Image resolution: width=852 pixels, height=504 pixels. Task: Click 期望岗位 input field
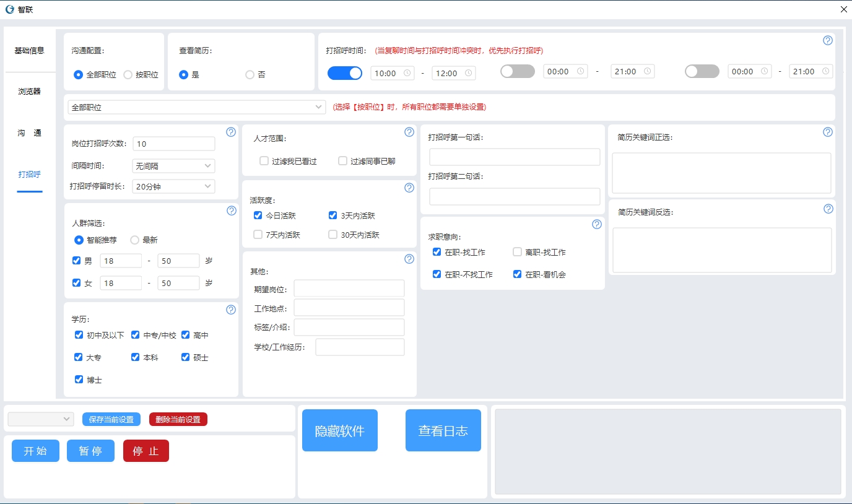[349, 289]
